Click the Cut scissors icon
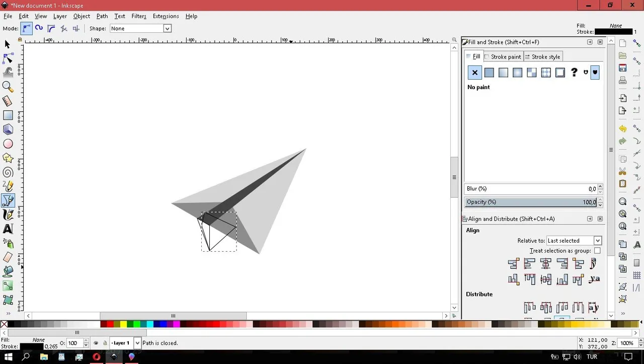This screenshot has width=644, height=364. (623, 171)
